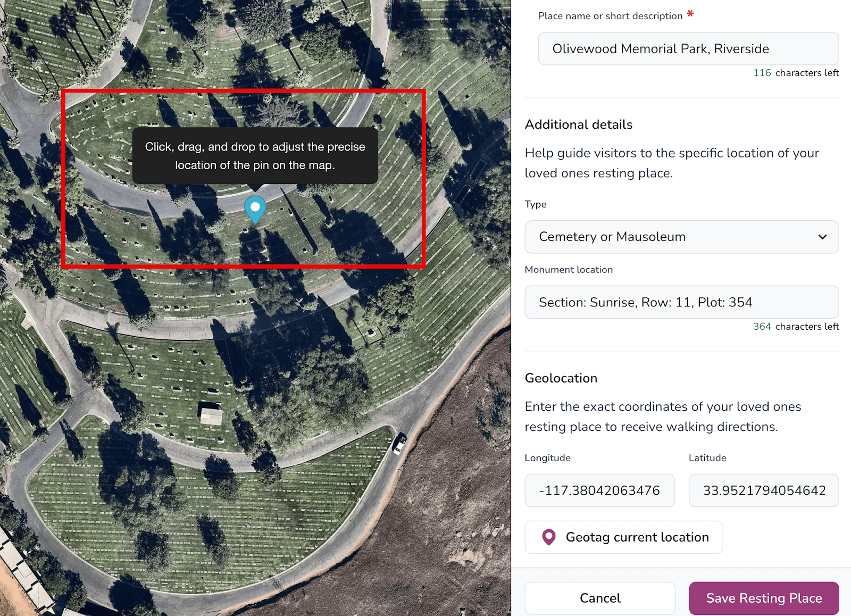This screenshot has height=616, width=851.
Task: Open the Type dropdown showing Cemetery or Mausoleum
Action: [x=681, y=237]
